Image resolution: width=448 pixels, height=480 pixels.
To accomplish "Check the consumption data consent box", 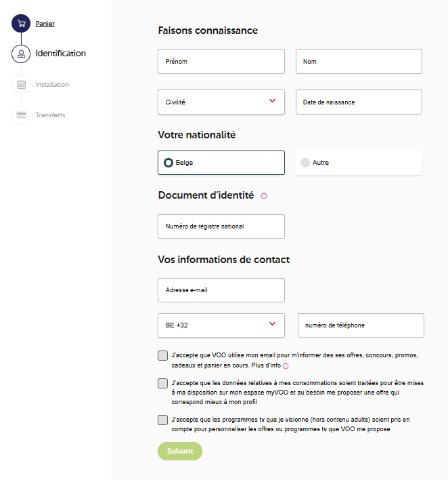I will 163,383.
